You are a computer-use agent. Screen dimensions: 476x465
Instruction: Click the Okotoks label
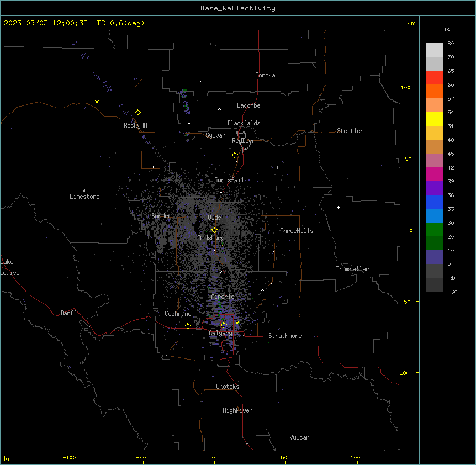coord(228,387)
